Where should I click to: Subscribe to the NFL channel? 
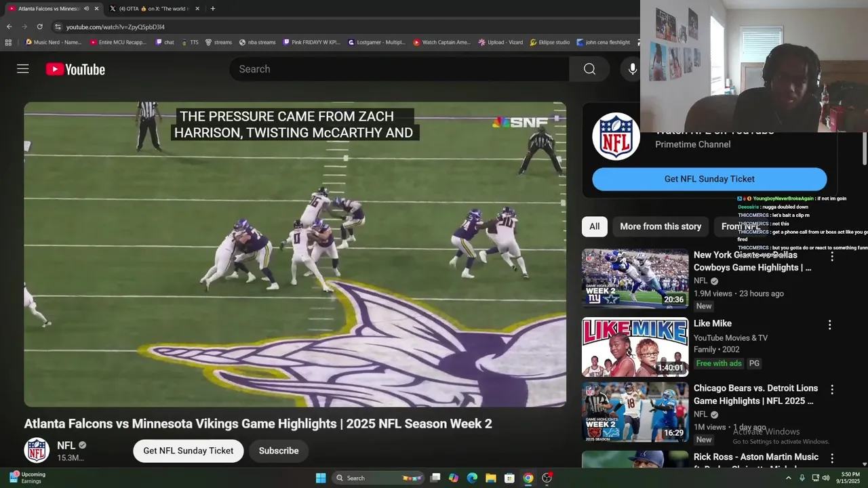(278, 451)
